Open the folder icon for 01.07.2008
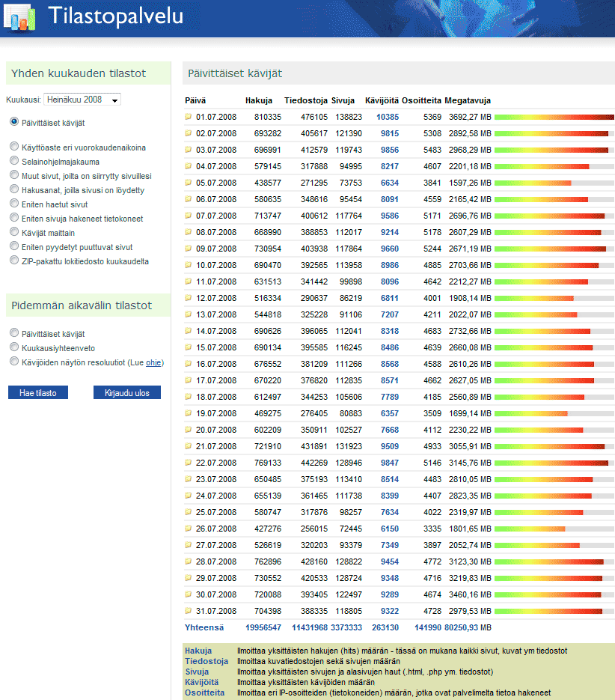This screenshot has height=700, width=615. tap(189, 117)
